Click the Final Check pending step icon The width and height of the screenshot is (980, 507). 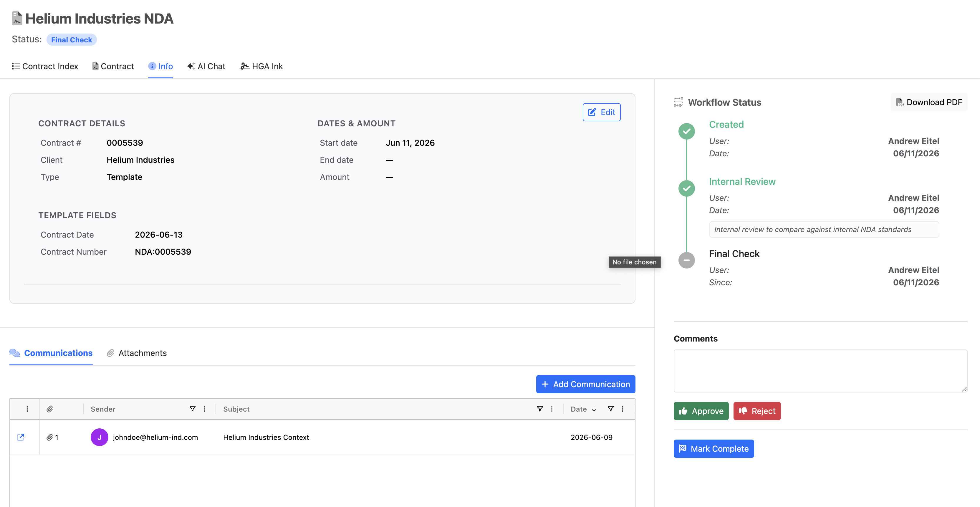[x=686, y=260]
